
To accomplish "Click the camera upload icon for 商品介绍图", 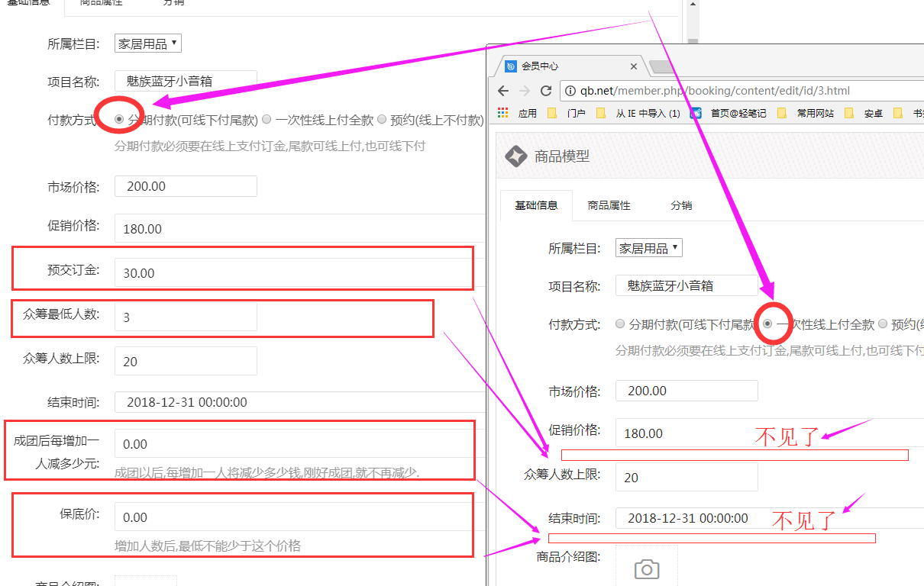I will 647,569.
